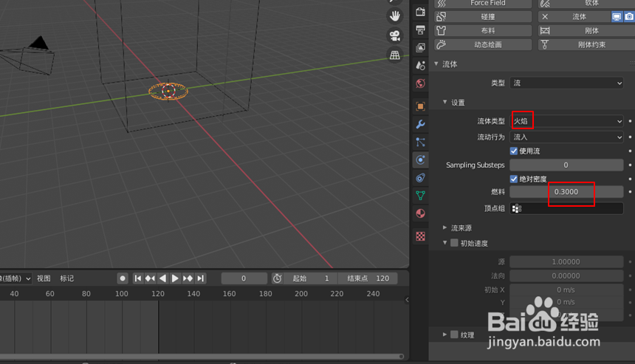Open the Physics properties tab
This screenshot has height=364, width=635.
(420, 160)
